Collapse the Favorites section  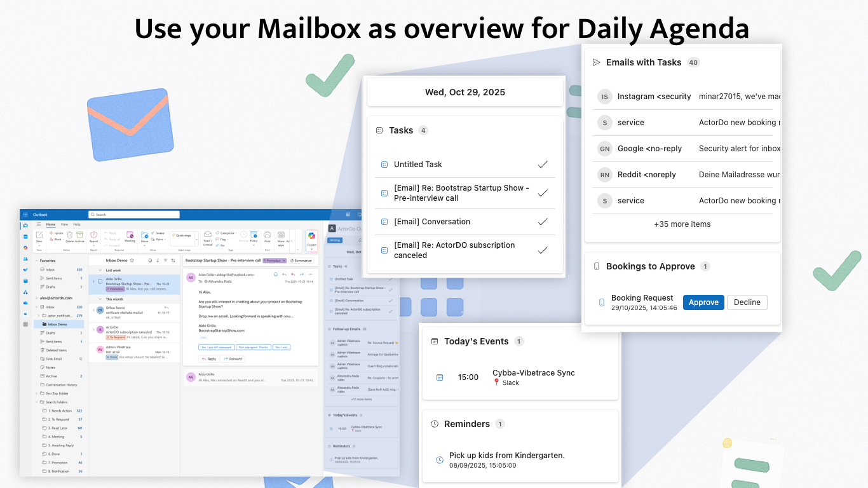click(36, 261)
